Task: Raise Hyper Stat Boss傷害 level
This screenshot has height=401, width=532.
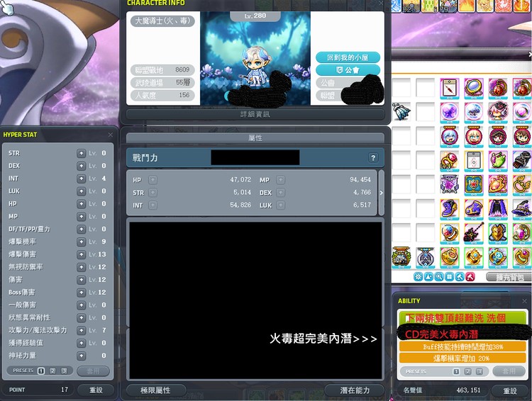Action: click(x=81, y=292)
